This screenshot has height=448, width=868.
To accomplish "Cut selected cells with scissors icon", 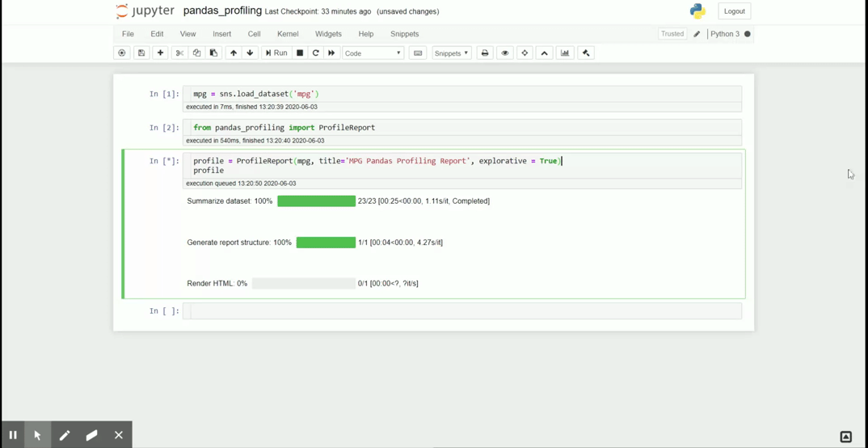I will tap(179, 53).
